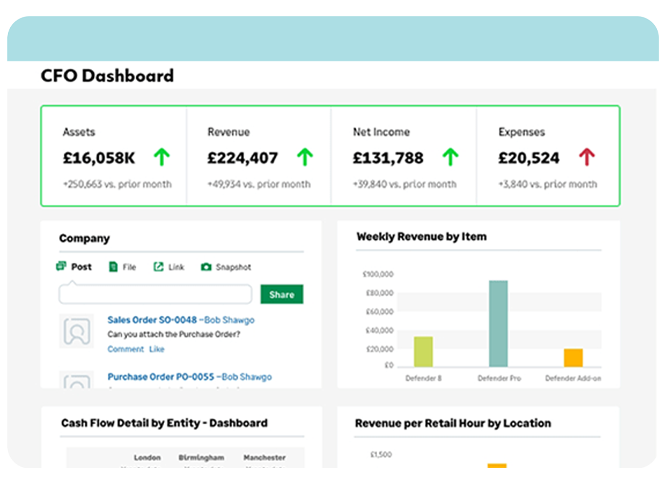
Task: Click the green up arrow beside Revenue
Action: [305, 157]
